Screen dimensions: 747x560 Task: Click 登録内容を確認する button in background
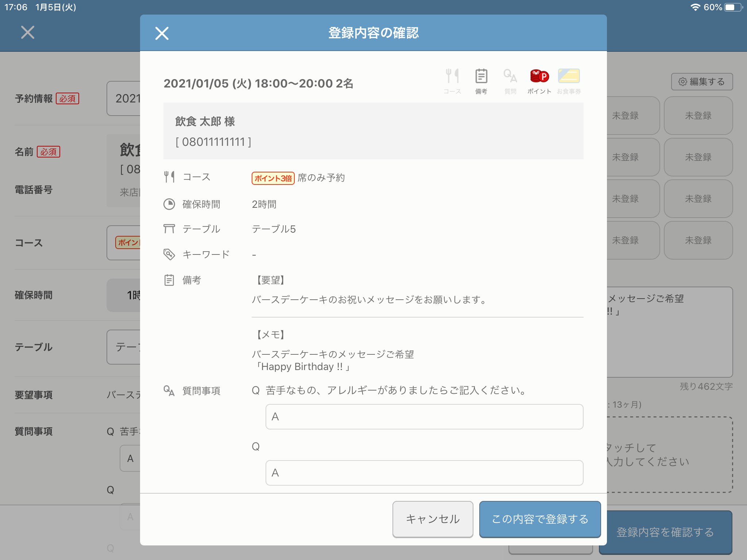(x=665, y=532)
